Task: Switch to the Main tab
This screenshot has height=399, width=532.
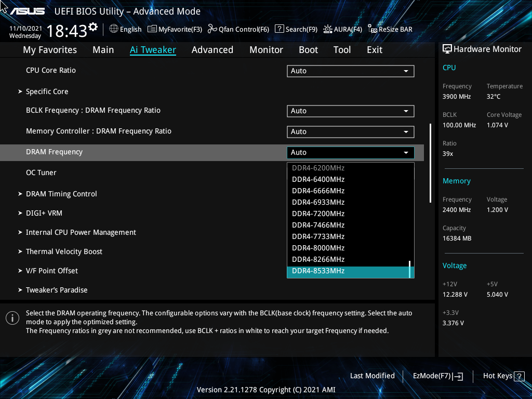Action: (103, 50)
